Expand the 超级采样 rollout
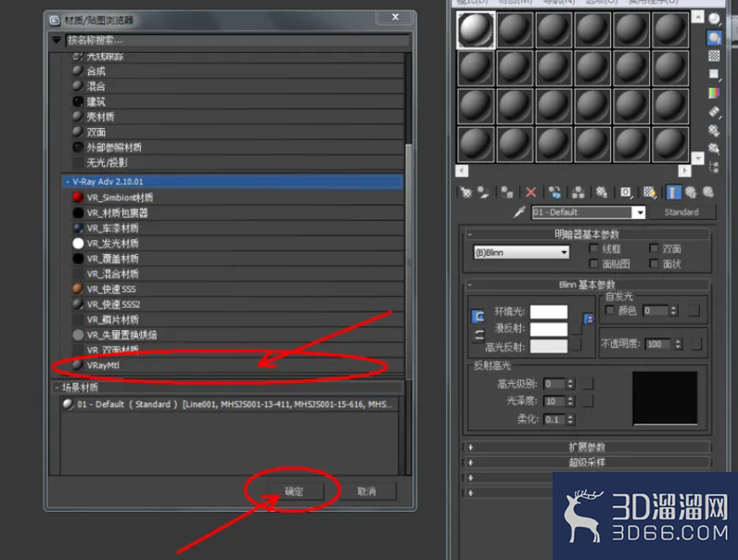 coord(588,463)
